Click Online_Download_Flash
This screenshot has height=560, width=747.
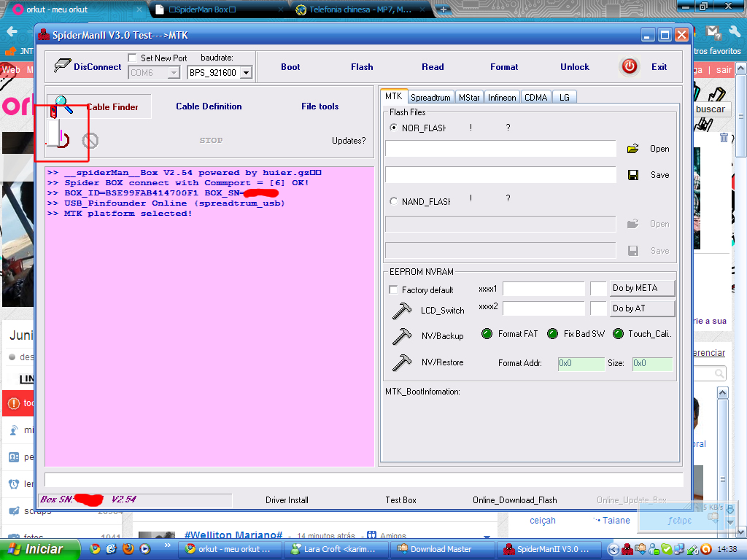(x=514, y=500)
